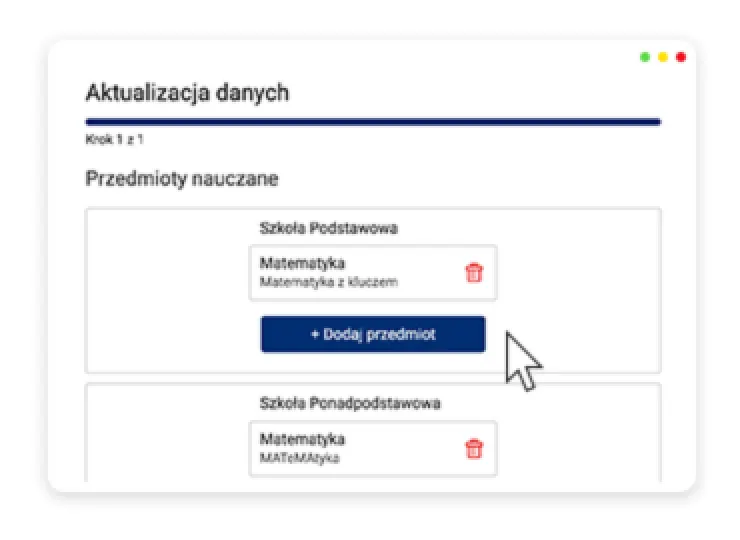Click the green window control dot
The width and height of the screenshot is (740, 540).
645,57
